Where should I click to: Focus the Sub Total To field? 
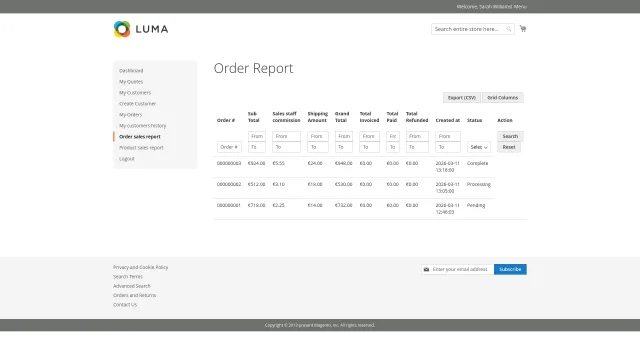click(x=257, y=147)
